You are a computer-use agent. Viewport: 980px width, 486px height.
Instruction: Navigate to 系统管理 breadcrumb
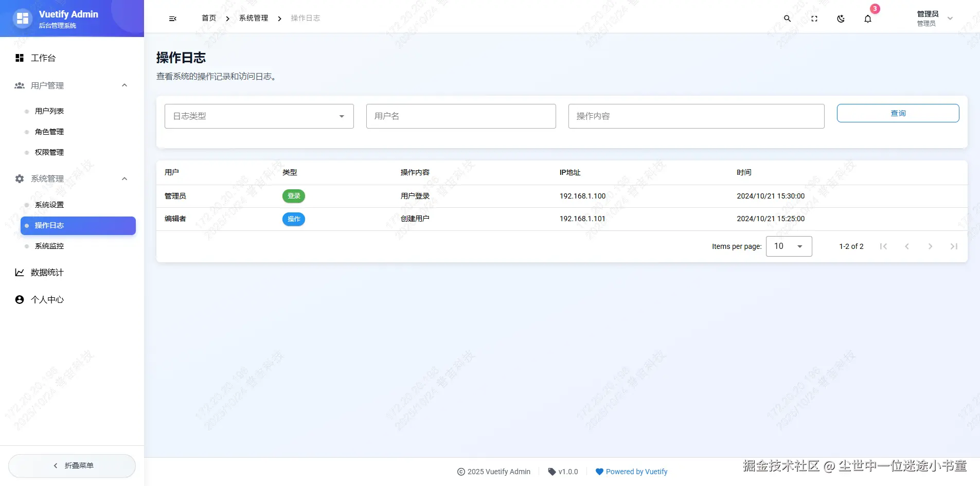pyautogui.click(x=254, y=18)
